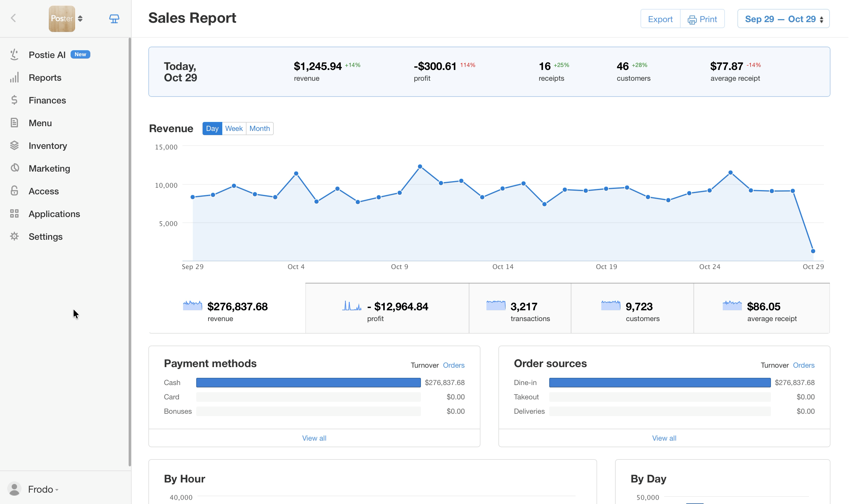Click the printer icon in Print button
Viewport: 852px width, 504px height.
pyautogui.click(x=692, y=20)
